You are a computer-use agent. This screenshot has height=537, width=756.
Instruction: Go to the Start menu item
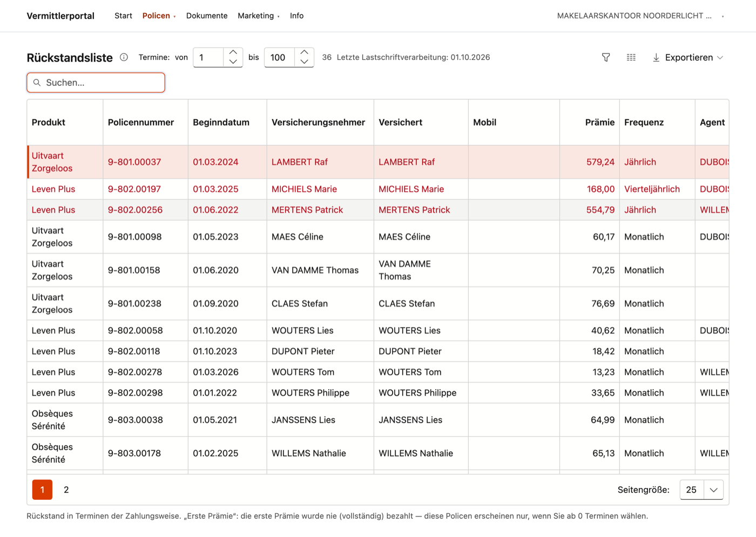[x=123, y=16]
